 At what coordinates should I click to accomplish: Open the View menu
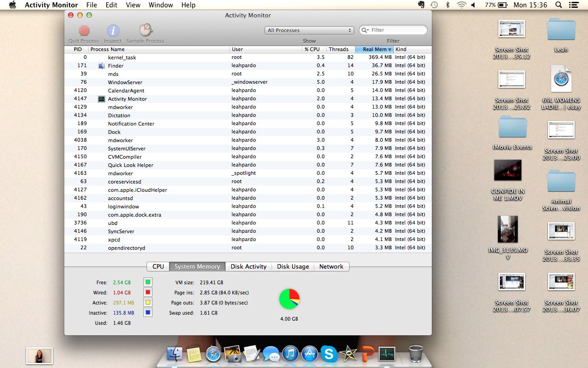click(x=133, y=5)
